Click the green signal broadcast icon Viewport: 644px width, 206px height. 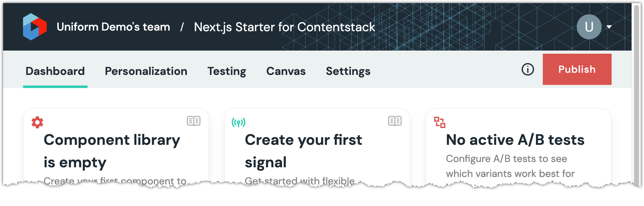click(x=239, y=122)
